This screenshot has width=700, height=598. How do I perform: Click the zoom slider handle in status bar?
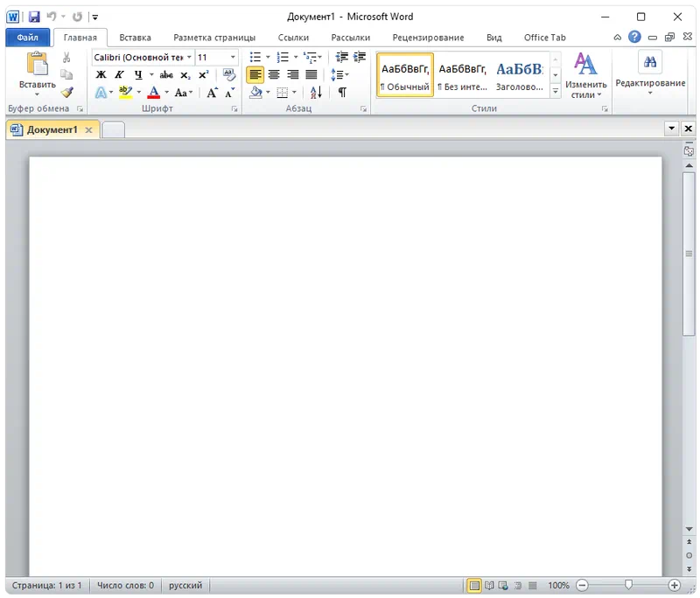point(627,585)
